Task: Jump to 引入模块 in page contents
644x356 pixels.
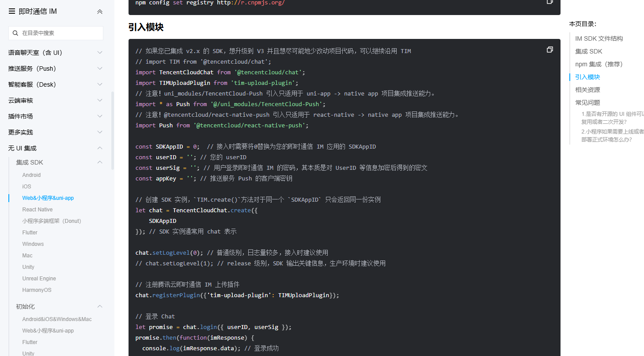Action: 587,77
